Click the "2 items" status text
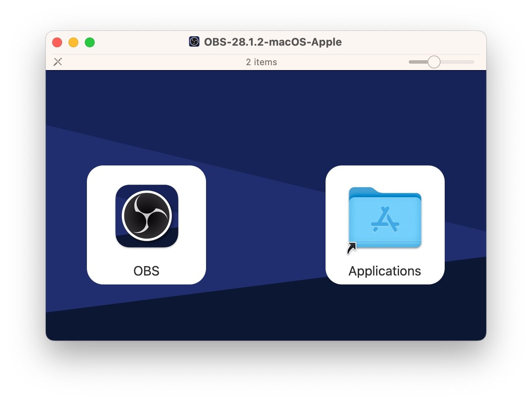The image size is (532, 401). click(262, 62)
